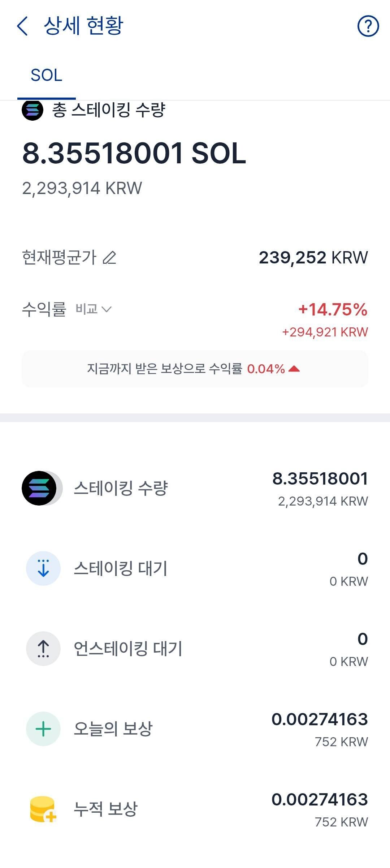Tap the 상세 현황 page title
Screen dimensions: 390x868
point(83,26)
